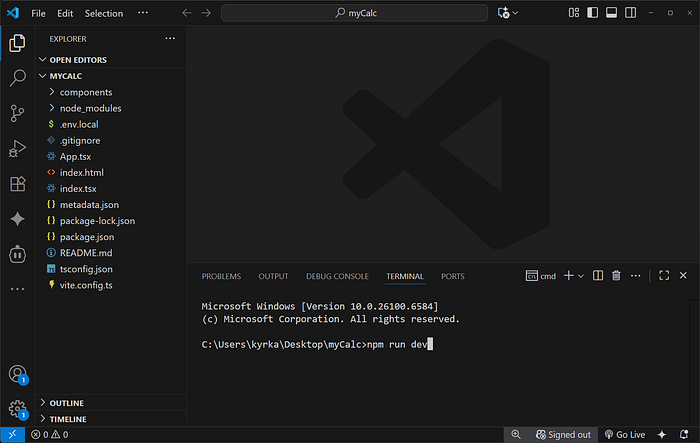The height and width of the screenshot is (443, 700).
Task: Open the sparkle AI assistant view
Action: [17, 219]
